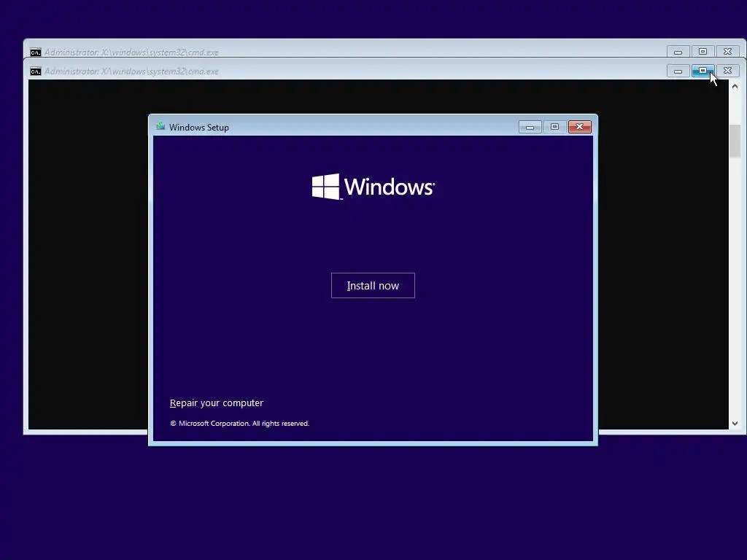Image resolution: width=747 pixels, height=560 pixels.
Task: Click the cmd scrollbar up arrow
Action: (x=735, y=86)
